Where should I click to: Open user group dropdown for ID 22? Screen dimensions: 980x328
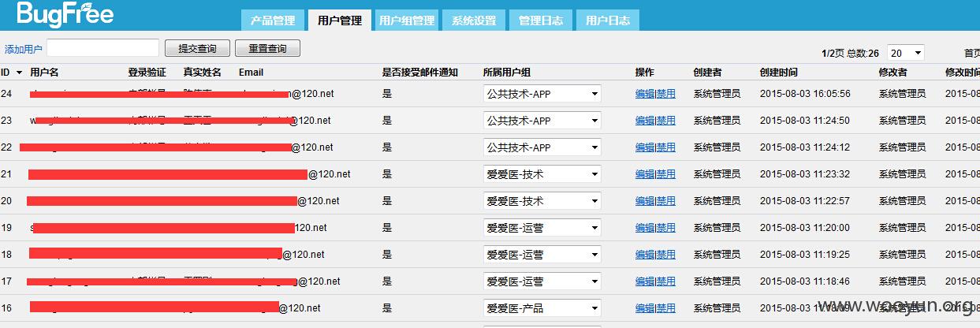(542, 147)
